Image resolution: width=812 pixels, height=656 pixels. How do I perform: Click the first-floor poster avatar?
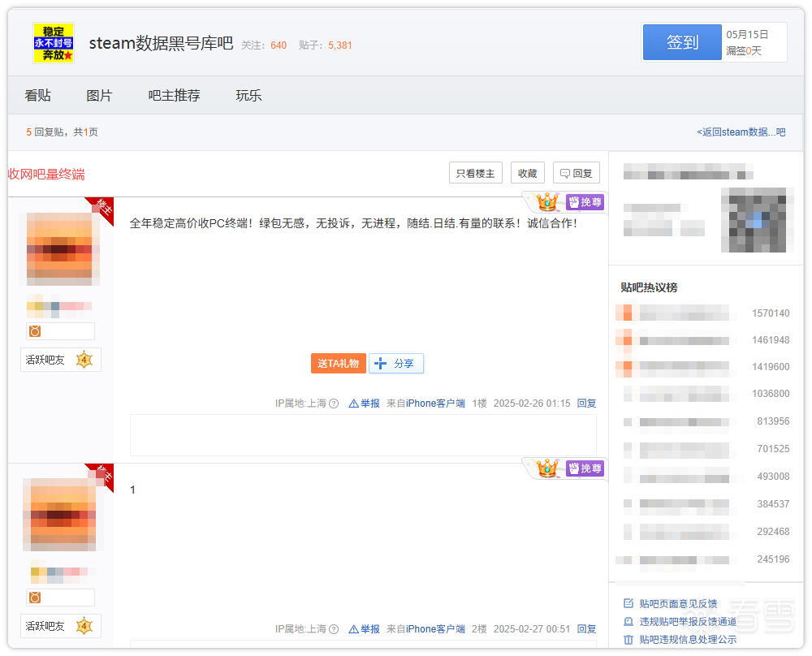59,249
